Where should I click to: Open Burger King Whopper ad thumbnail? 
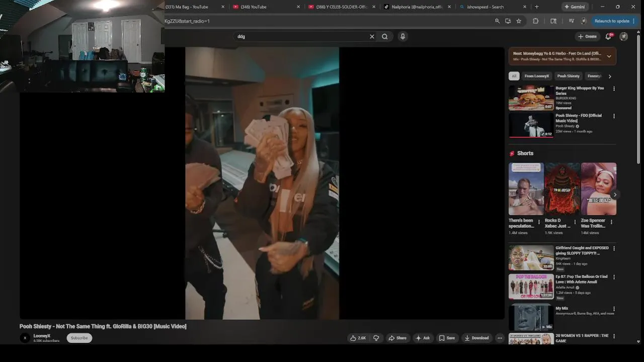click(x=531, y=98)
